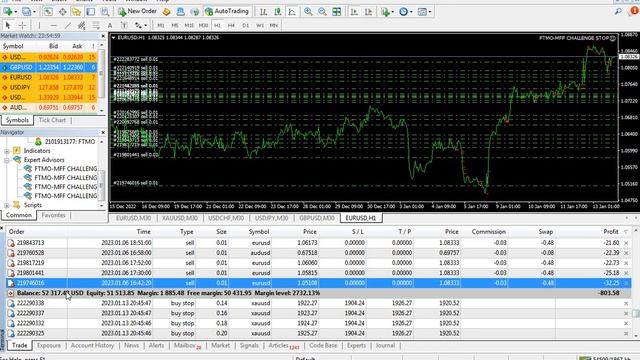Toggle the Market Watch window toolbar icon

tap(48, 11)
